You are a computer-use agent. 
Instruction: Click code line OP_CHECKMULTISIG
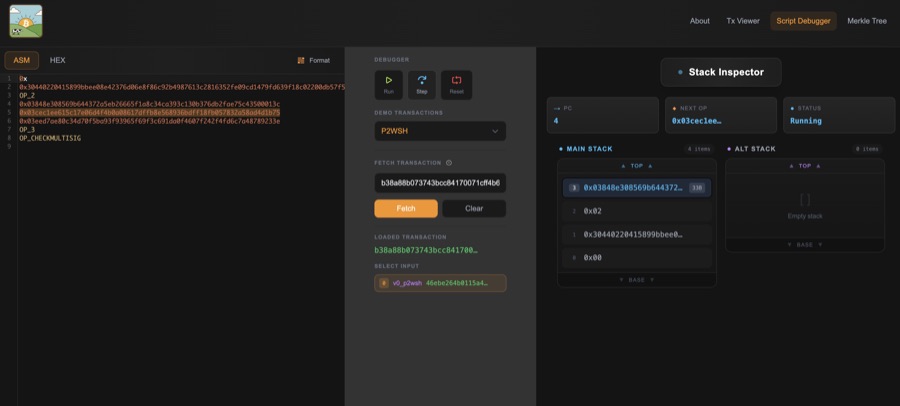[50, 138]
